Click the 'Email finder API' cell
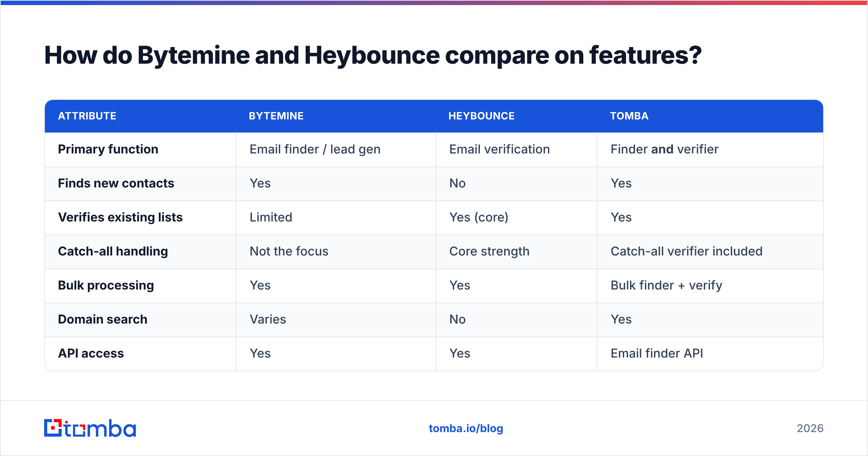The image size is (868, 456). [x=657, y=353]
